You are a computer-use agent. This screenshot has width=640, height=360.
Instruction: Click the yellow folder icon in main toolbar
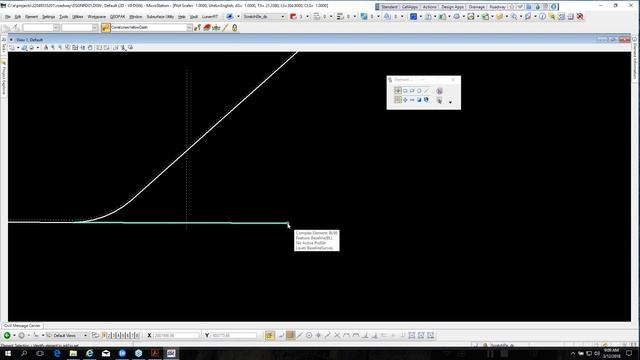tap(500, 17)
